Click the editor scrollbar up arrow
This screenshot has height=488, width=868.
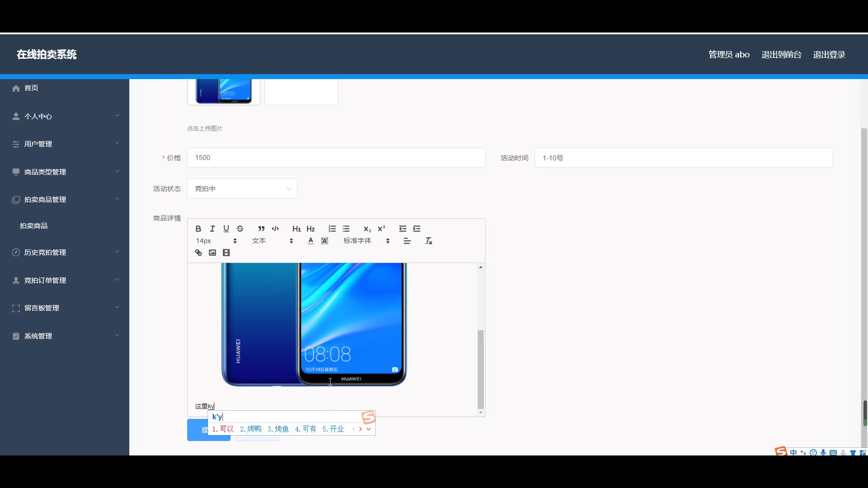(481, 267)
